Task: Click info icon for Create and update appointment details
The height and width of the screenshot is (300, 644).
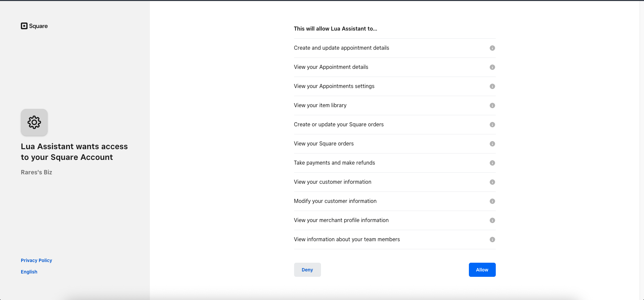Action: [492, 48]
